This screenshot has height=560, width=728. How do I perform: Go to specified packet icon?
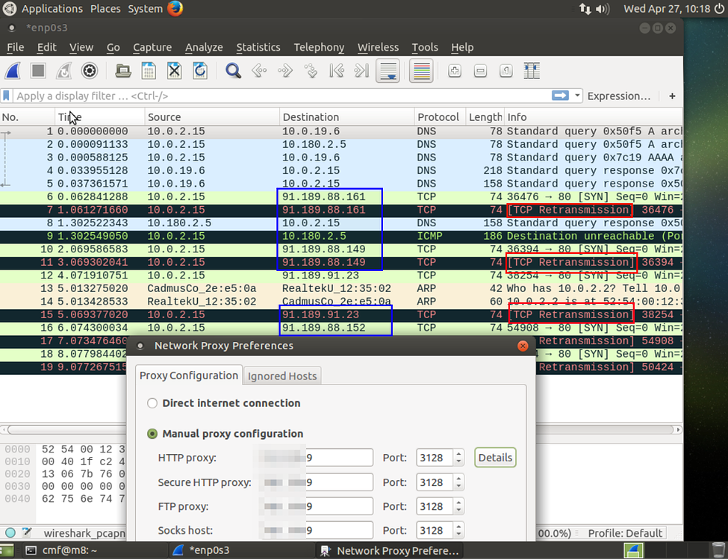311,71
